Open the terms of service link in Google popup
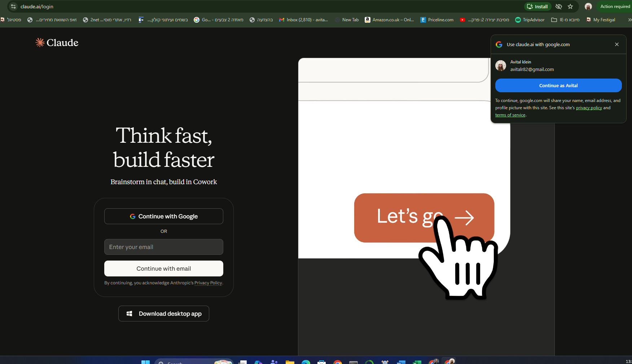The image size is (632, 364). point(510,115)
